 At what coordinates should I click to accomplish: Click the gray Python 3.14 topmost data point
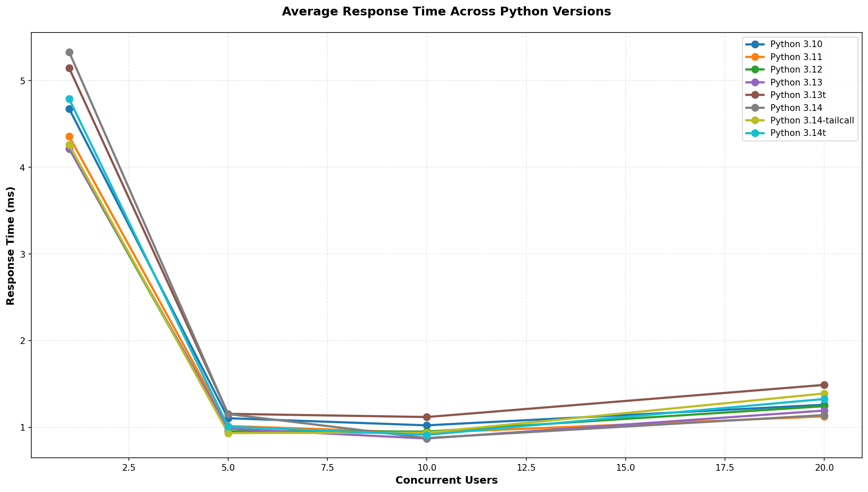[x=69, y=52]
